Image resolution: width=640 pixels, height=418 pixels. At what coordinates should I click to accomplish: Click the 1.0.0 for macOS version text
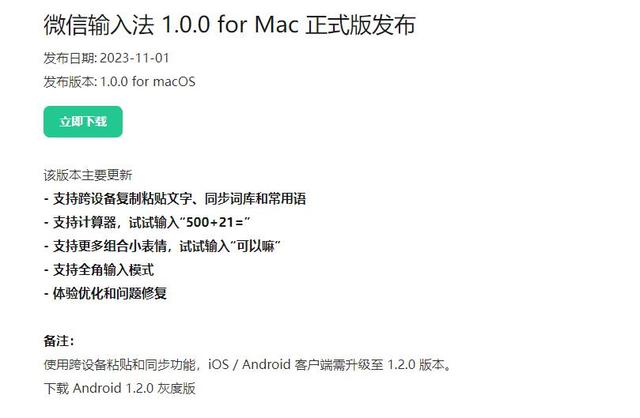pos(148,82)
